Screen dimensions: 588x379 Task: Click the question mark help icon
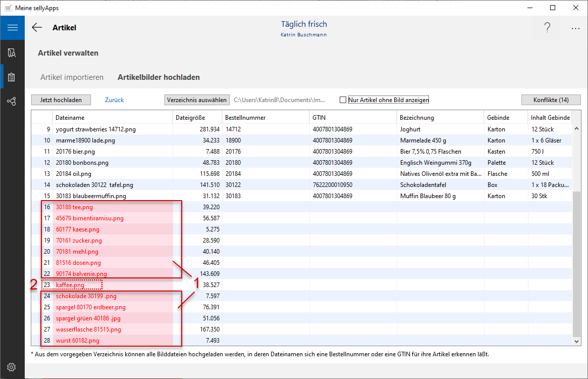pyautogui.click(x=547, y=28)
